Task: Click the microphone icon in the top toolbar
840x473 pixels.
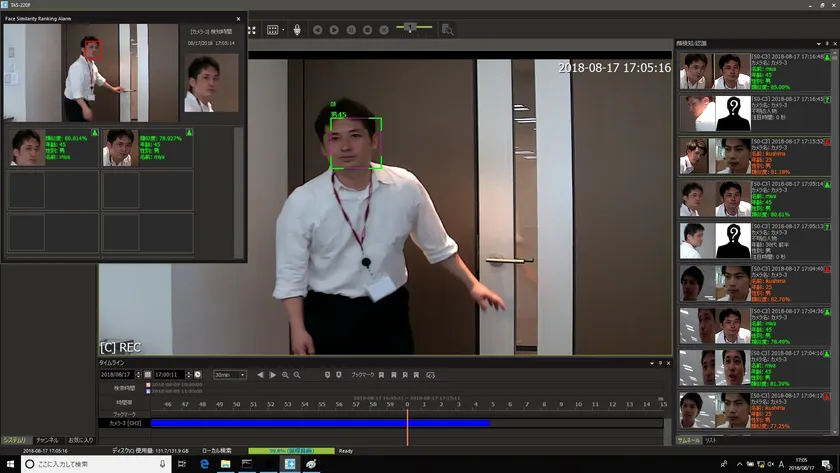Action: pos(297,30)
